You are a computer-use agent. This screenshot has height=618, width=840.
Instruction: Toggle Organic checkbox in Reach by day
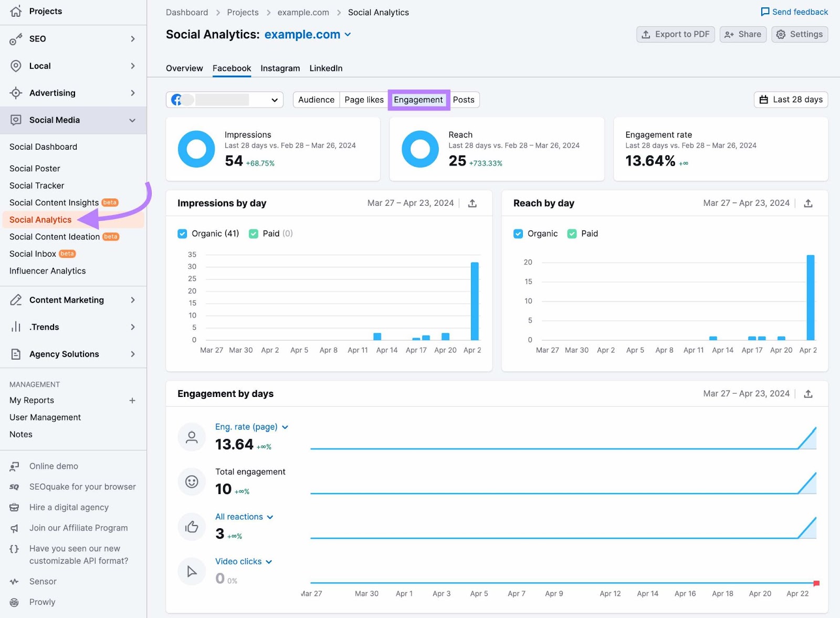point(518,234)
